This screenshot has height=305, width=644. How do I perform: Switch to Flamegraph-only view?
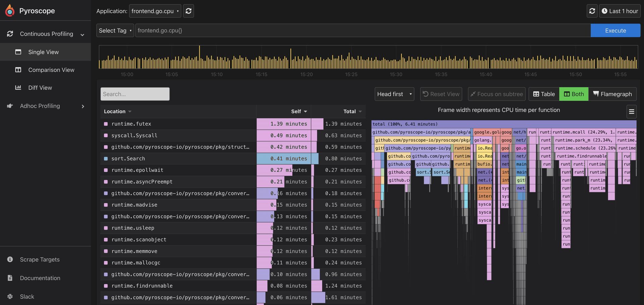(612, 94)
